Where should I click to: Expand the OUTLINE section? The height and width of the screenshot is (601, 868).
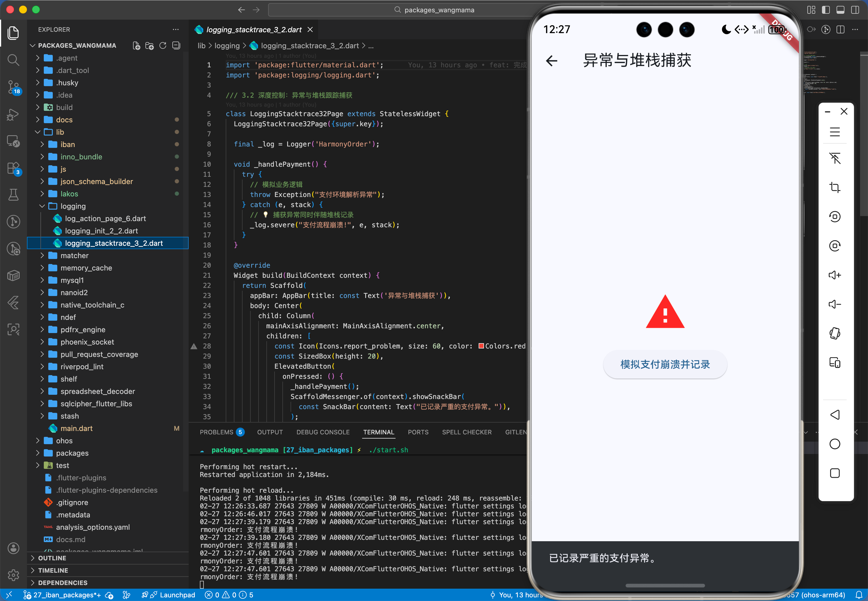52,558
